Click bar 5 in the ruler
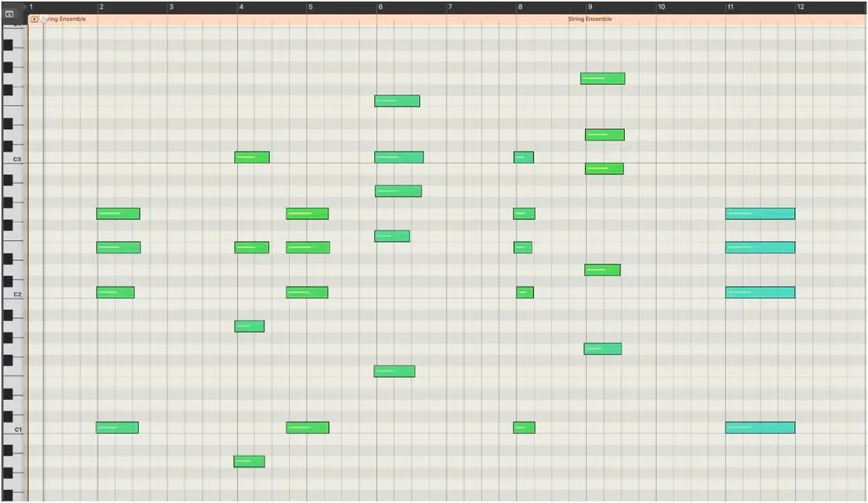 pos(310,7)
